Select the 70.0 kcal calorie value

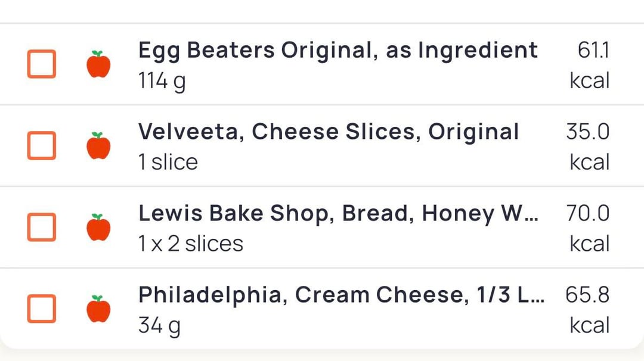pyautogui.click(x=589, y=228)
